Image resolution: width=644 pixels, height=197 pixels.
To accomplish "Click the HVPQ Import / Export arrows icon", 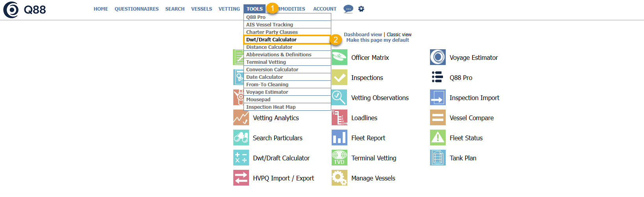I will pos(241,178).
